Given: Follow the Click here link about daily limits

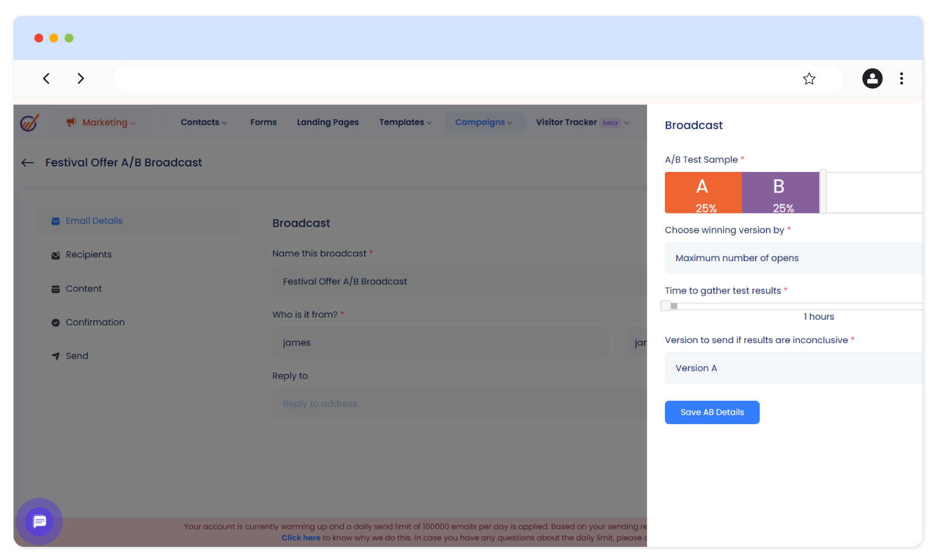Looking at the screenshot, I should [x=301, y=538].
